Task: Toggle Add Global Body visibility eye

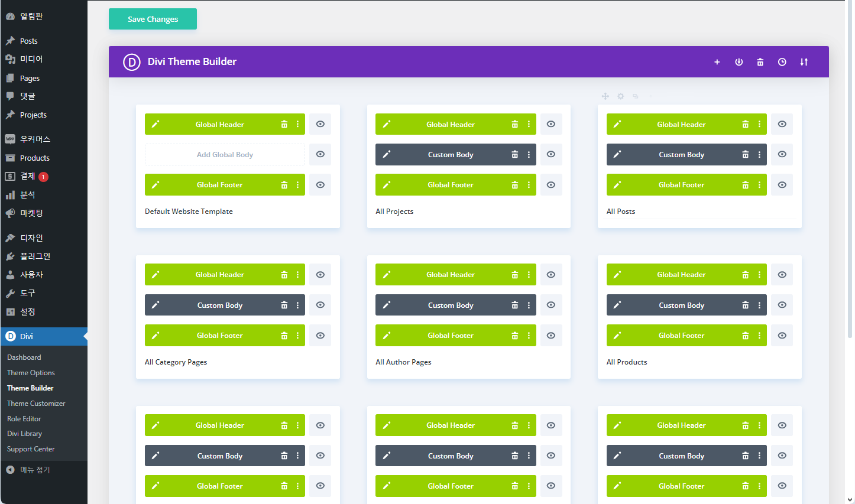Action: pos(320,155)
